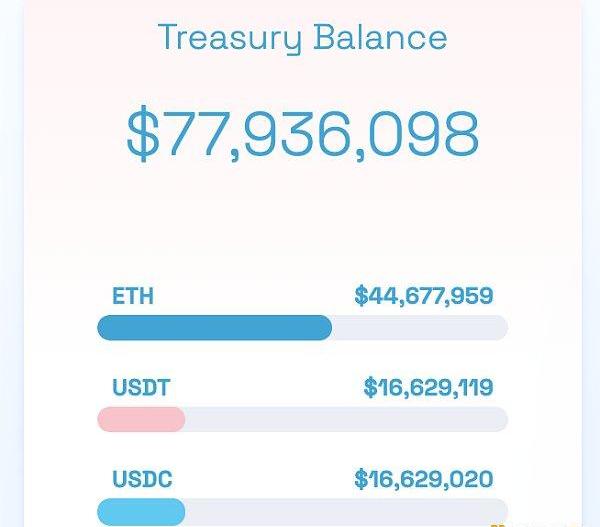Viewport: 600px width, 527px height.
Task: Select the USDT asset label
Action: pos(140,387)
